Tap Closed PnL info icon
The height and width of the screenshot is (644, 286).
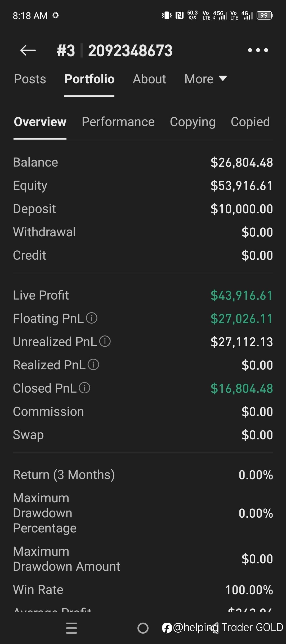(x=84, y=388)
